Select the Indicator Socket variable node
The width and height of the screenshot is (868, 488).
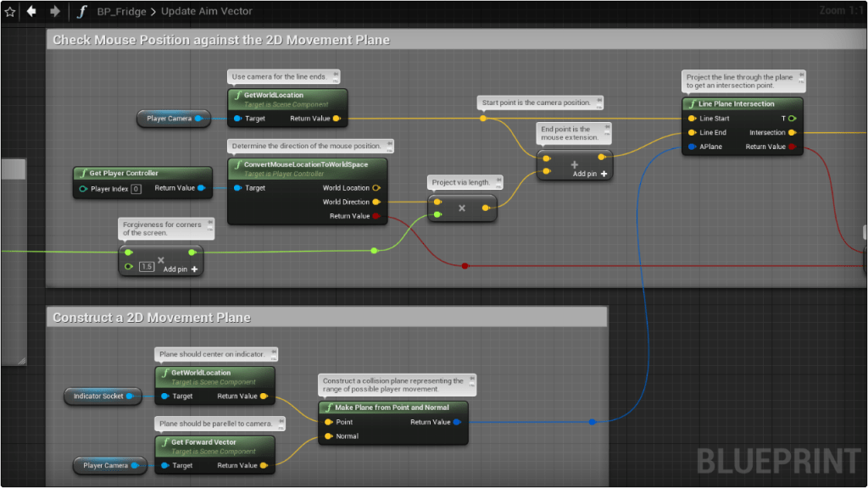point(99,396)
